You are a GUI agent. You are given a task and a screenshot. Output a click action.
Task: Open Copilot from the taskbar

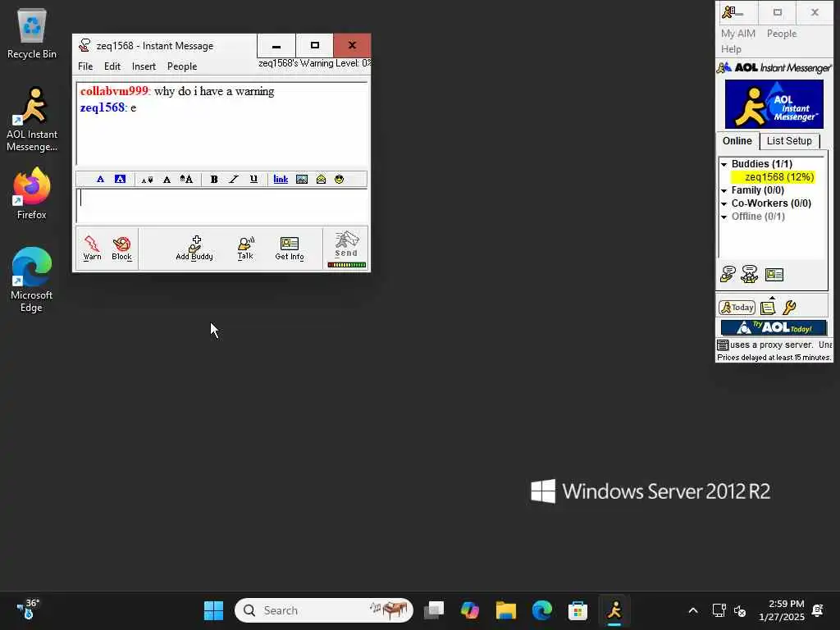tap(470, 610)
